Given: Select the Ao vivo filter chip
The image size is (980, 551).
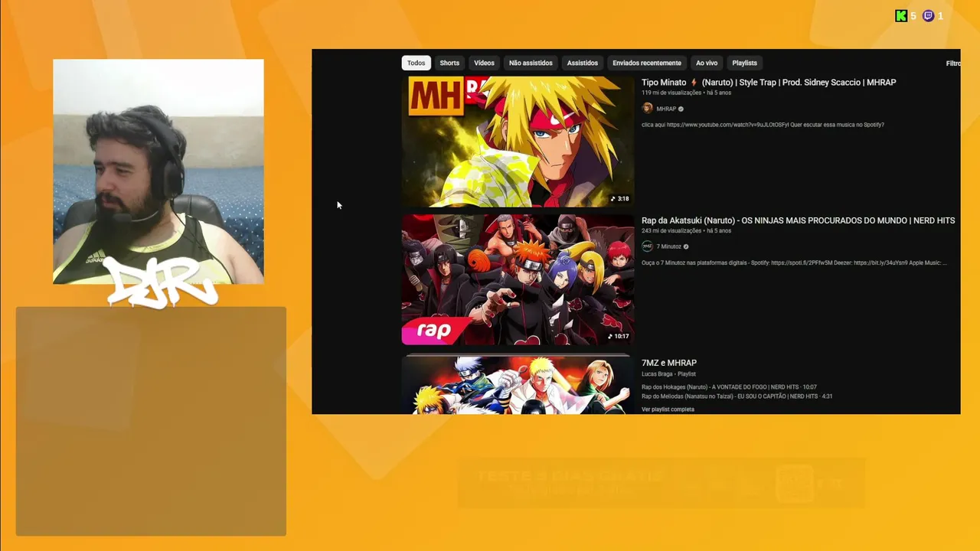Looking at the screenshot, I should coord(707,63).
